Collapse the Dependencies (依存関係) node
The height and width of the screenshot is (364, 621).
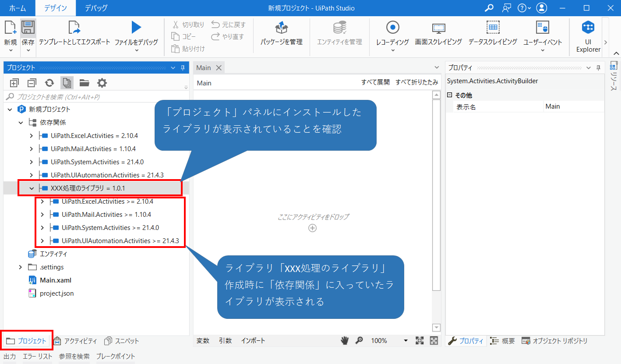[21, 123]
